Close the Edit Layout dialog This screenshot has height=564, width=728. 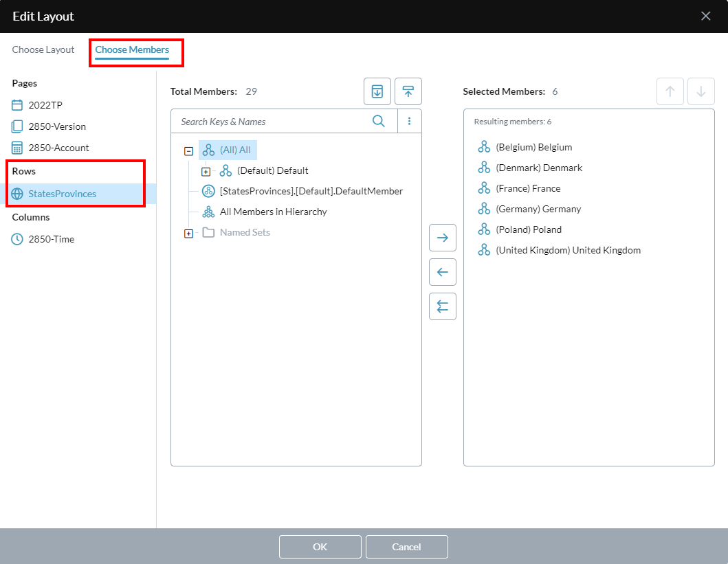706,16
